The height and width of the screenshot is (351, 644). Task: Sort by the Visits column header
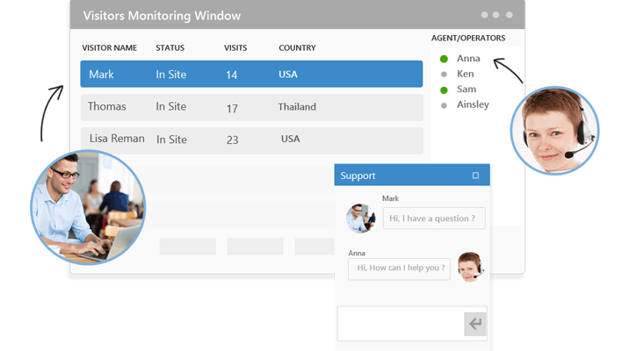[x=235, y=47]
